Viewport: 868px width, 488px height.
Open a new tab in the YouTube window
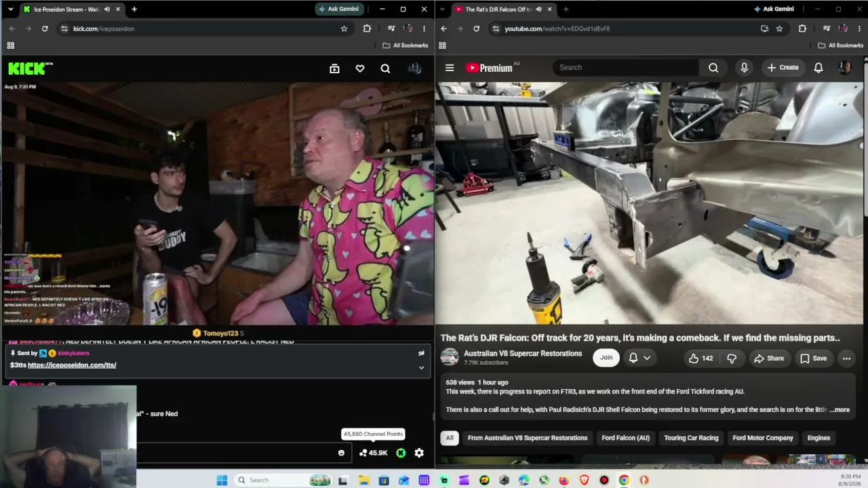[x=566, y=9]
